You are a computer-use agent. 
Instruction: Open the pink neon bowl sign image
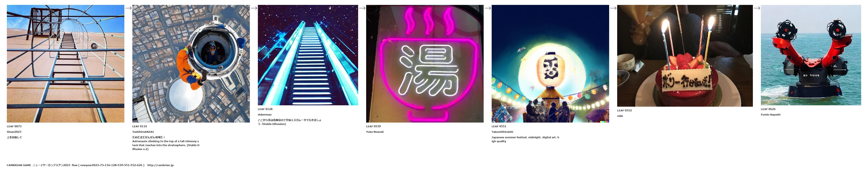point(425,63)
